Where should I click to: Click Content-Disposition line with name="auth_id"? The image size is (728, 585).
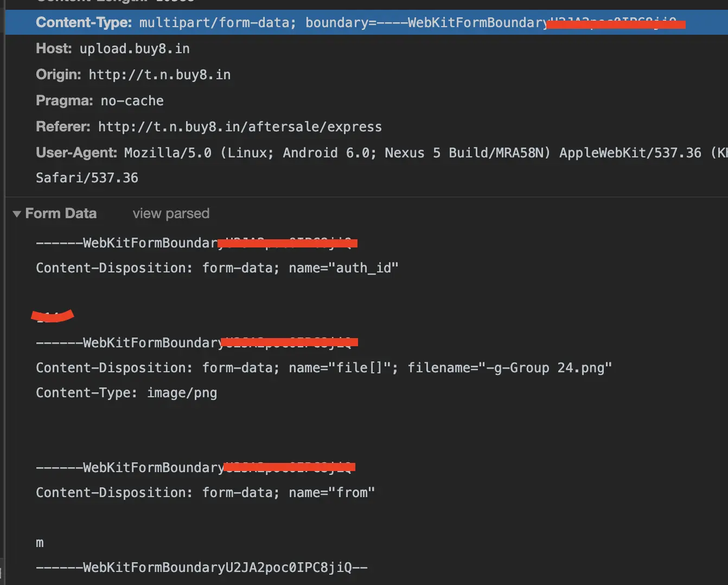217,268
